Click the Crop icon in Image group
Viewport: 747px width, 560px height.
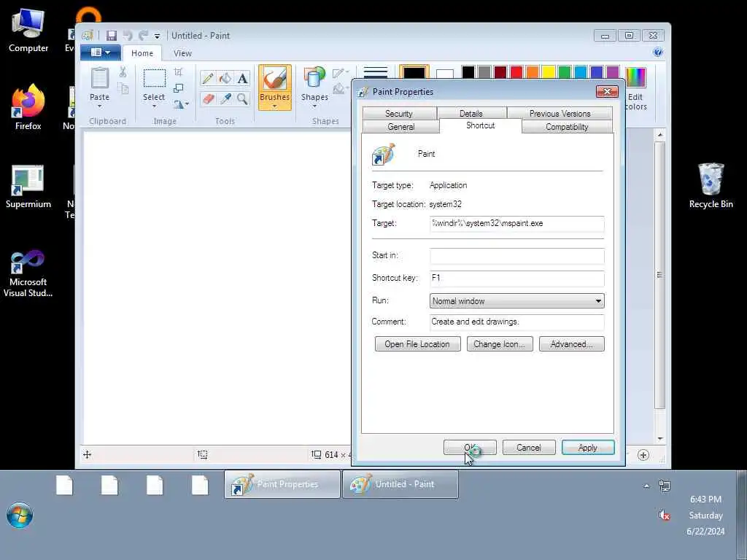click(178, 72)
